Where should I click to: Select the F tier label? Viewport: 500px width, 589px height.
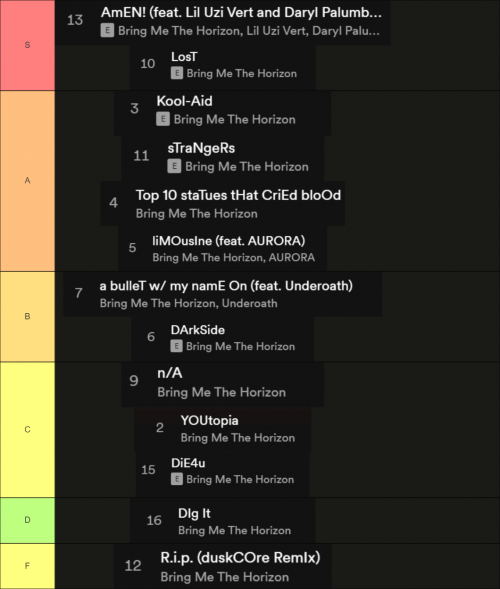(x=27, y=566)
